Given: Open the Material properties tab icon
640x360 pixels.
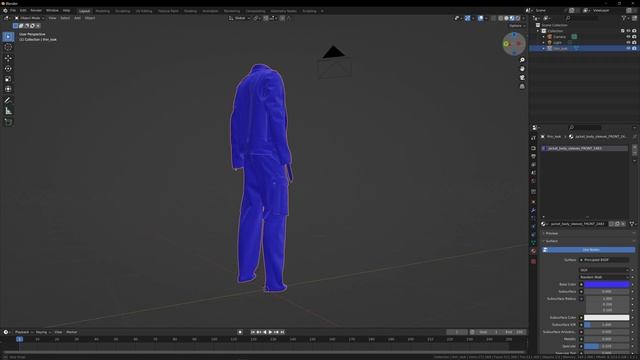Looking at the screenshot, I should (x=533, y=251).
